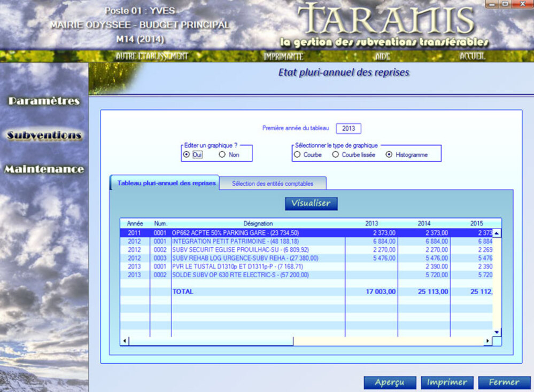Switch to 'Sélection des entités comptables' tab
Screen dimensions: 534x392
tap(272, 184)
